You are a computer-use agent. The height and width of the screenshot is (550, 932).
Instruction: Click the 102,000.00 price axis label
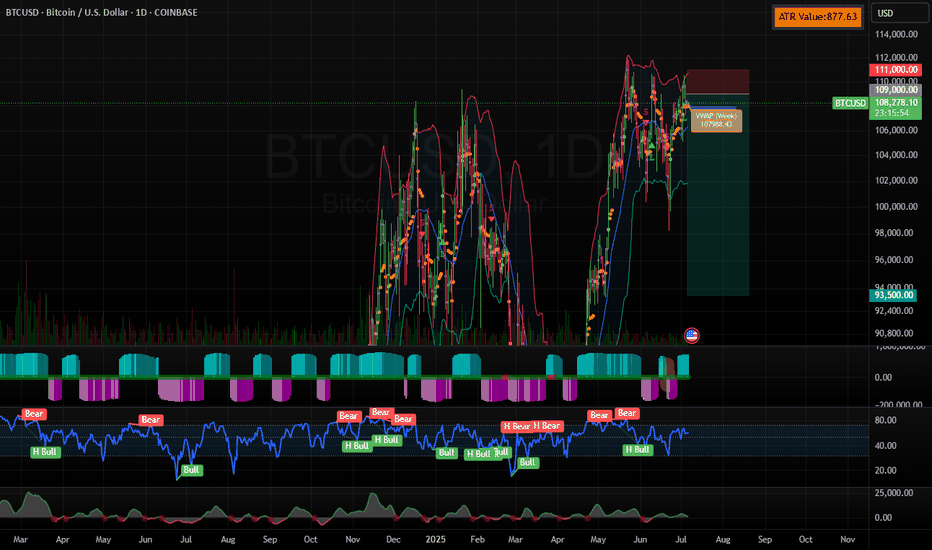pyautogui.click(x=896, y=180)
